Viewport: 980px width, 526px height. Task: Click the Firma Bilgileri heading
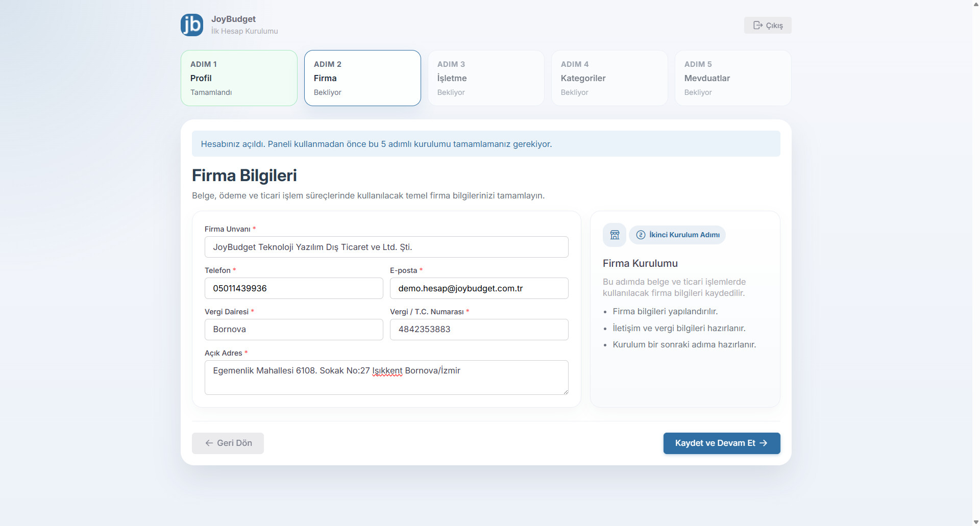click(244, 176)
